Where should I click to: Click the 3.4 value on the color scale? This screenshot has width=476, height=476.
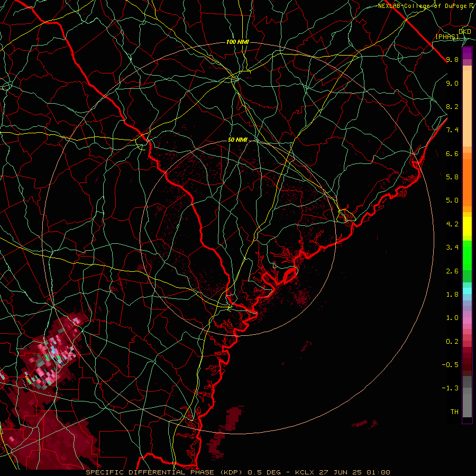click(x=452, y=248)
